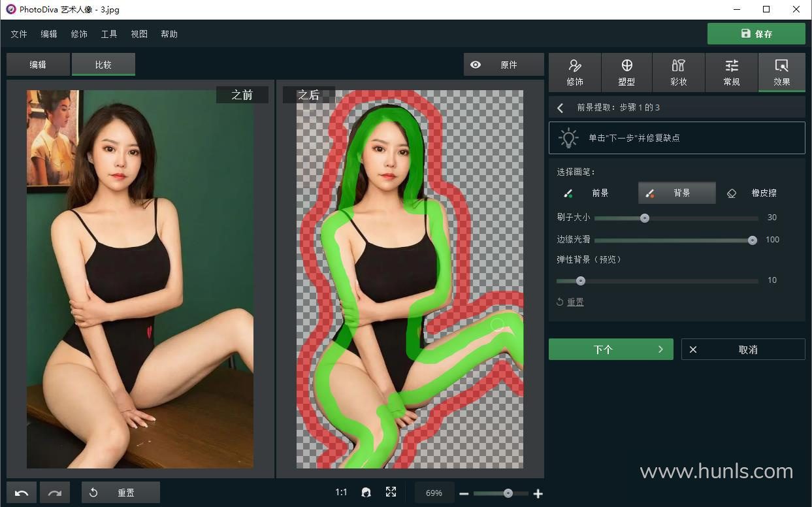This screenshot has height=507, width=812.
Task: Click the lightbulb hint icon
Action: tap(568, 138)
